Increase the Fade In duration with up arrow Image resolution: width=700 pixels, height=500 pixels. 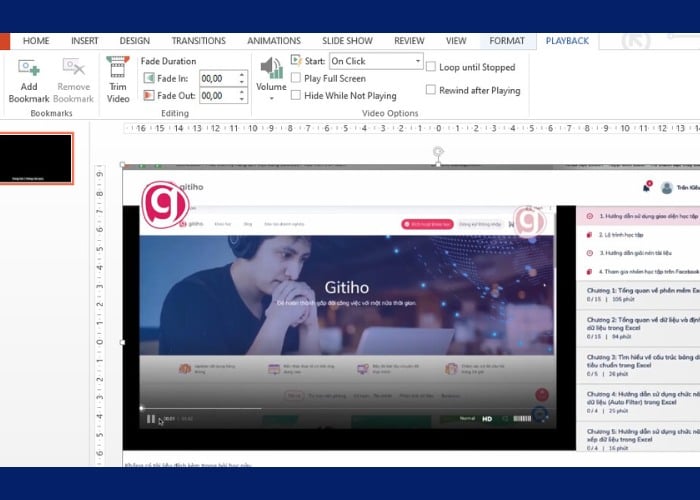click(x=242, y=74)
